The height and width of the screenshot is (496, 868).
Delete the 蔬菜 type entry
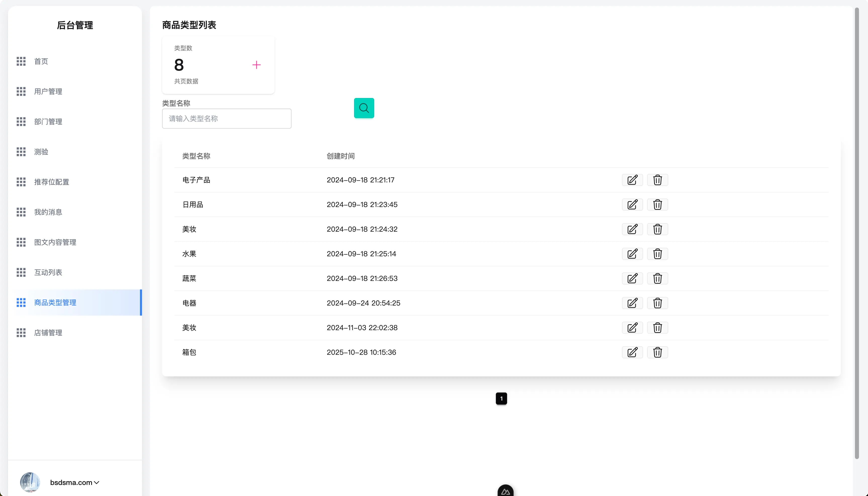coord(657,278)
